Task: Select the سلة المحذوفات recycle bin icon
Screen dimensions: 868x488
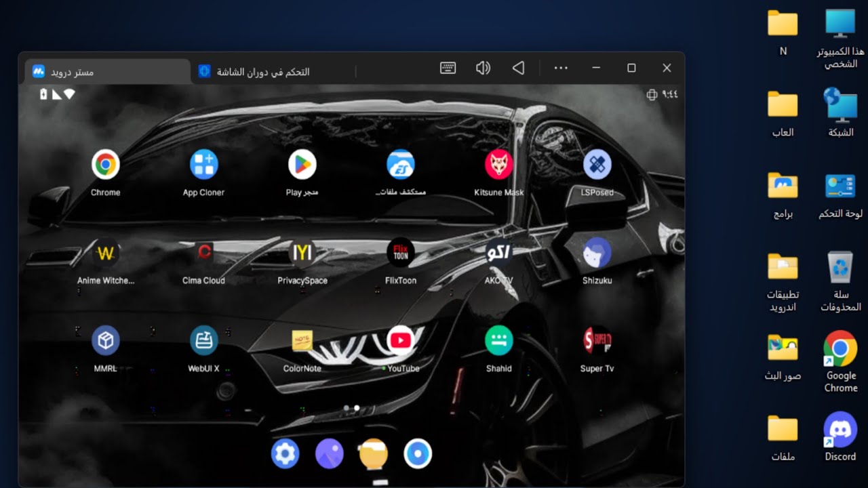Action: (841, 283)
